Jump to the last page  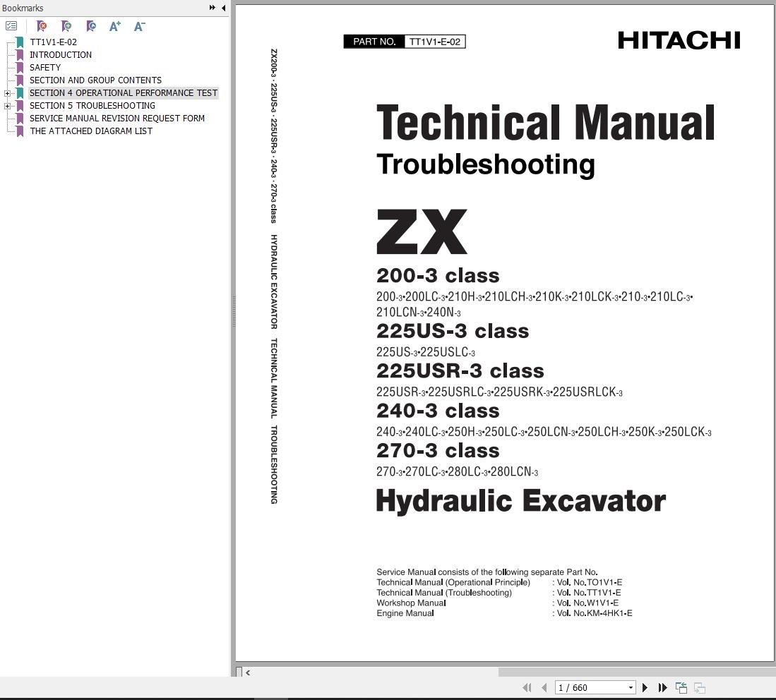[662, 687]
